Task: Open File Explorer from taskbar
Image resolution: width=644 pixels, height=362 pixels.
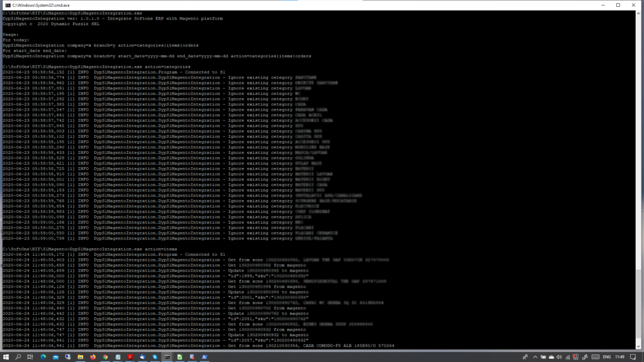Action: click(80, 357)
